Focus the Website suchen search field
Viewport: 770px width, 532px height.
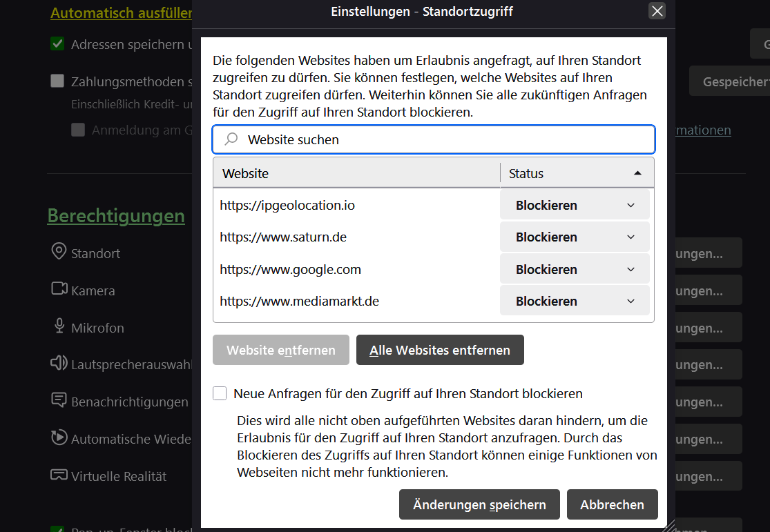pos(442,139)
